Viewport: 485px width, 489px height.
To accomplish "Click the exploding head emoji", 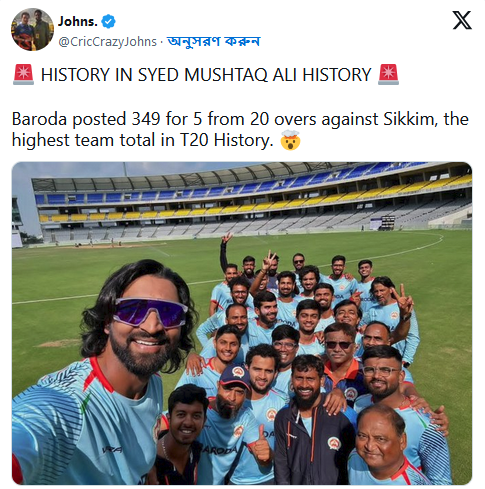I will click(290, 140).
